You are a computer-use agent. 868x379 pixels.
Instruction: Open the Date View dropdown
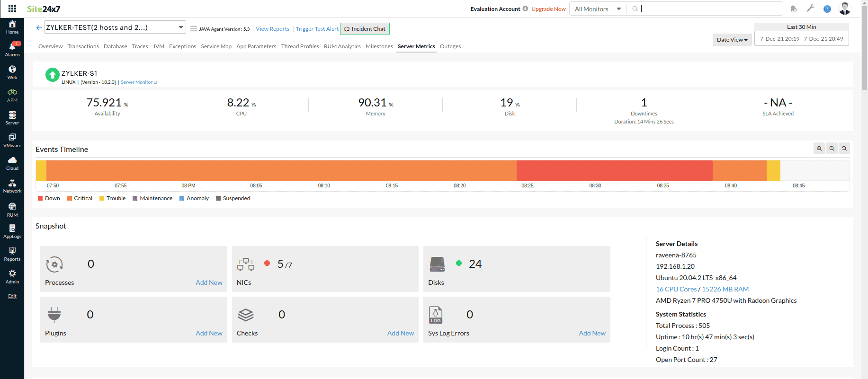732,40
